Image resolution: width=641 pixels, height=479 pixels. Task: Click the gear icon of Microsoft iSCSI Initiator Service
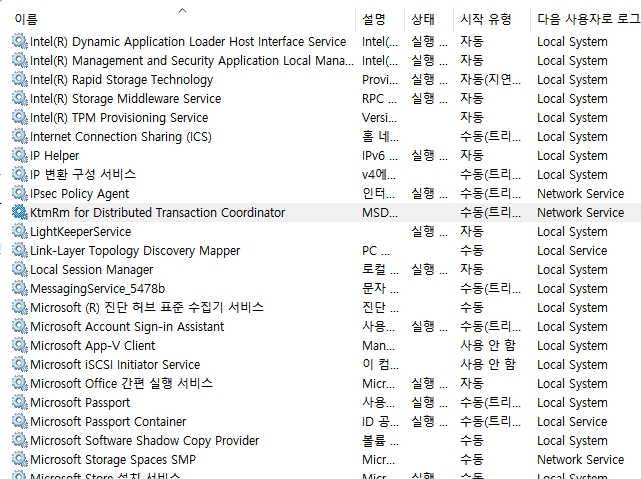coord(20,365)
